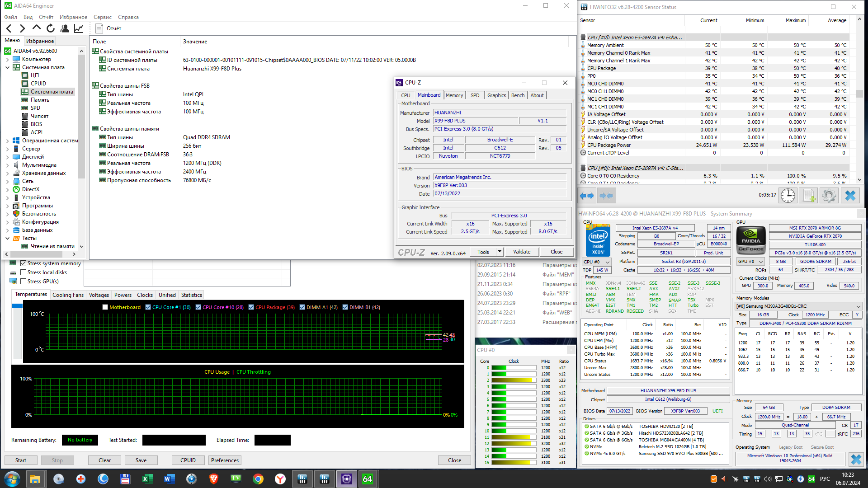Collapse the Системная плата tree node

point(7,67)
